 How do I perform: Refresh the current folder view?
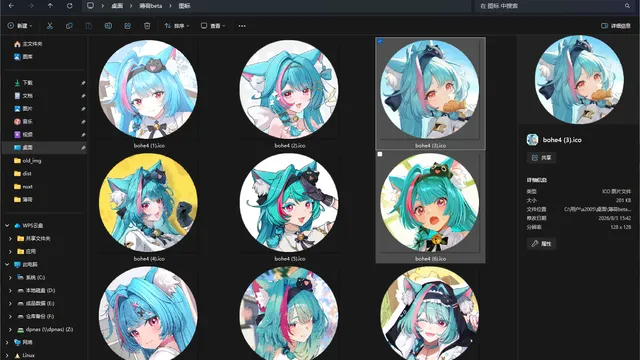coord(69,6)
